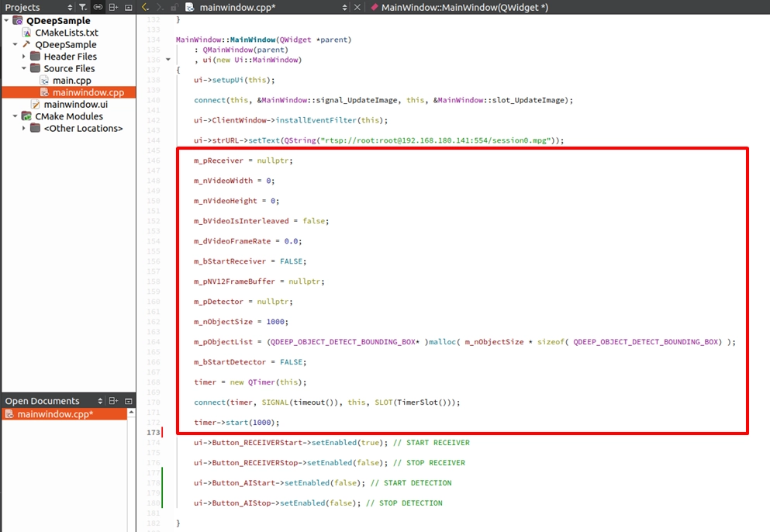Close the mainwindow.cpp* document

[x=357, y=8]
